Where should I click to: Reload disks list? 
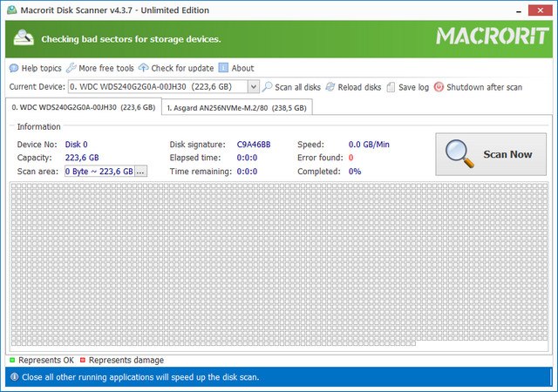353,87
